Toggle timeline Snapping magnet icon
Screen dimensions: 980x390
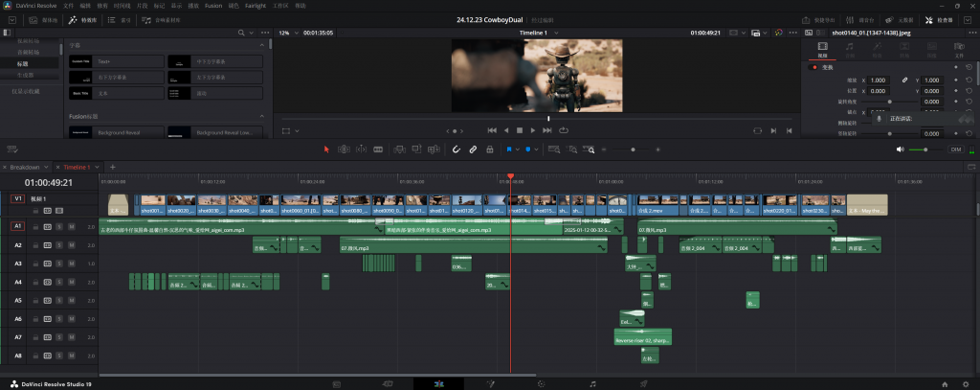pos(457,149)
